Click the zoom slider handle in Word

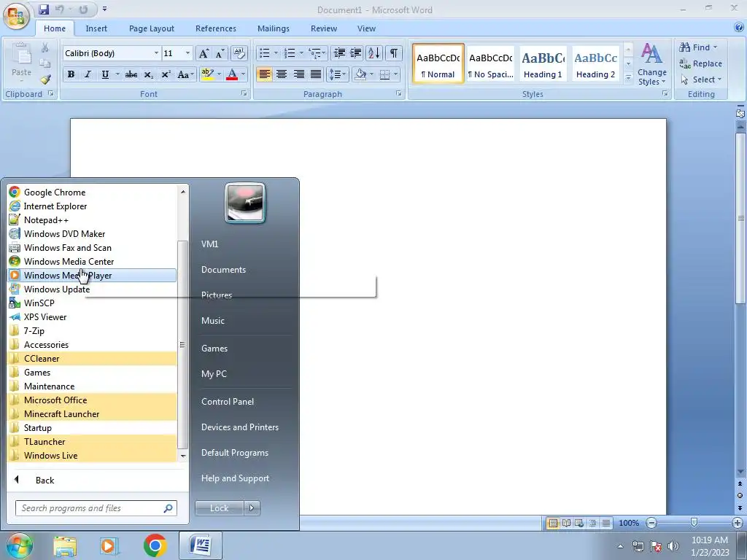(x=694, y=523)
